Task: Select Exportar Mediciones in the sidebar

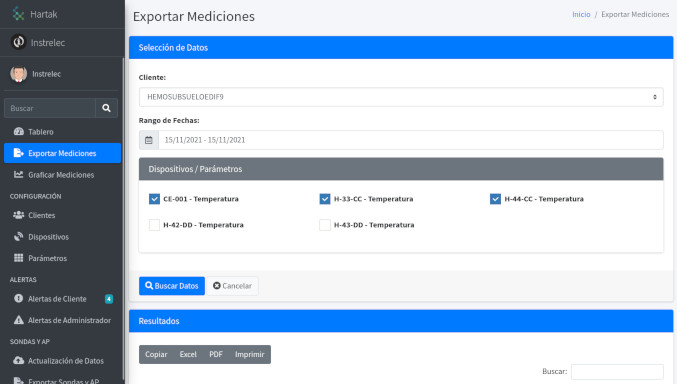Action: 62,153
